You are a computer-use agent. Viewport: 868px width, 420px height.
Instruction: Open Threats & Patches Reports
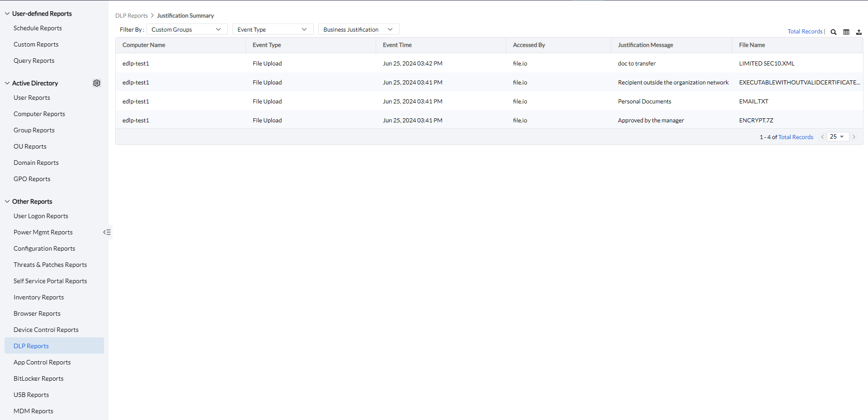[50, 265]
